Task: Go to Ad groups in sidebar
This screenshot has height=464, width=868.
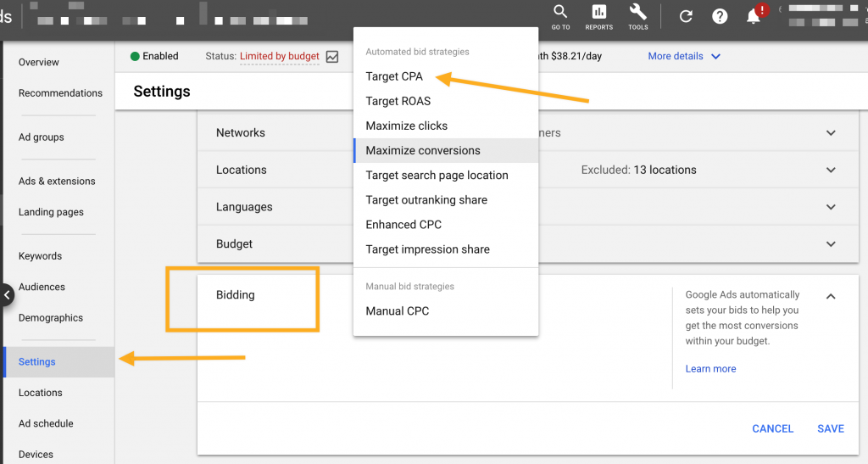Action: pos(41,137)
